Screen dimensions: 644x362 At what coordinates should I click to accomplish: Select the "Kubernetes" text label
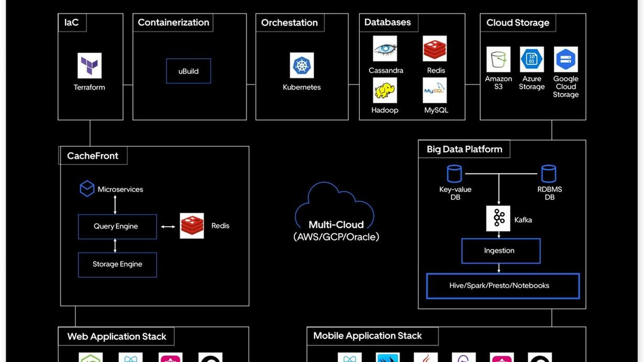pyautogui.click(x=302, y=87)
